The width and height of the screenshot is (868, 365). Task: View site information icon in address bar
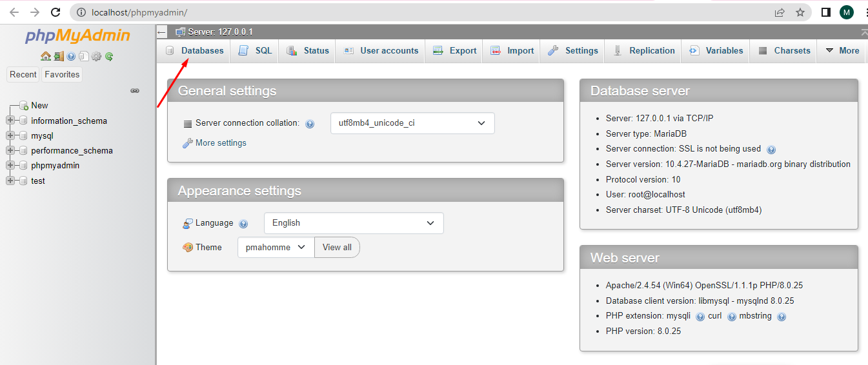pos(81,12)
